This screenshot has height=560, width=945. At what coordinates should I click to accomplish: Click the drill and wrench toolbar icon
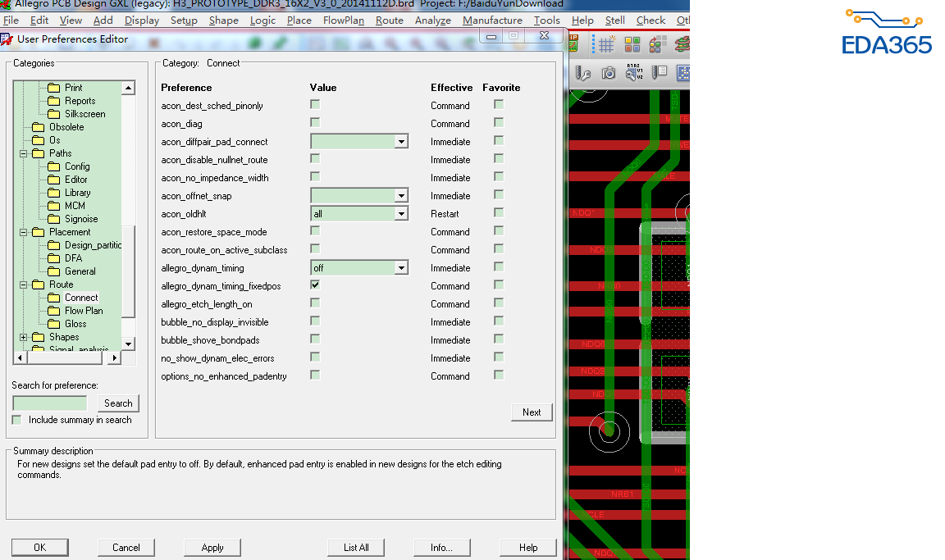pyautogui.click(x=583, y=74)
